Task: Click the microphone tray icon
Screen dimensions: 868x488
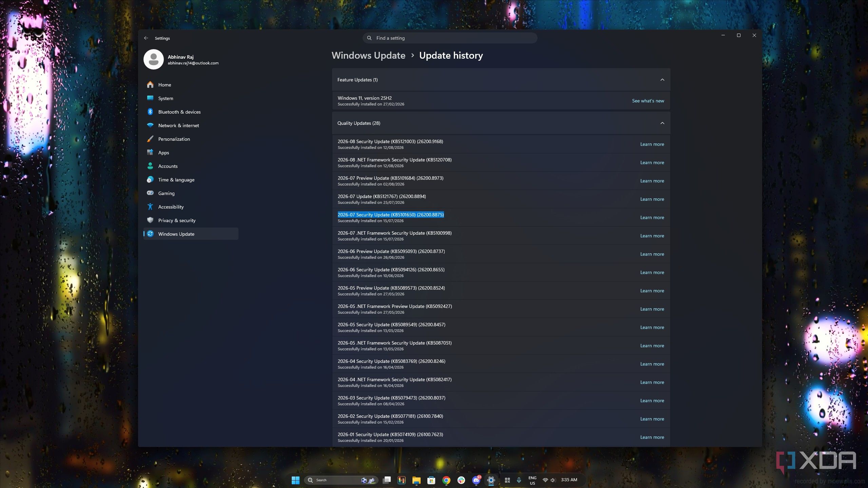Action: coord(519,480)
